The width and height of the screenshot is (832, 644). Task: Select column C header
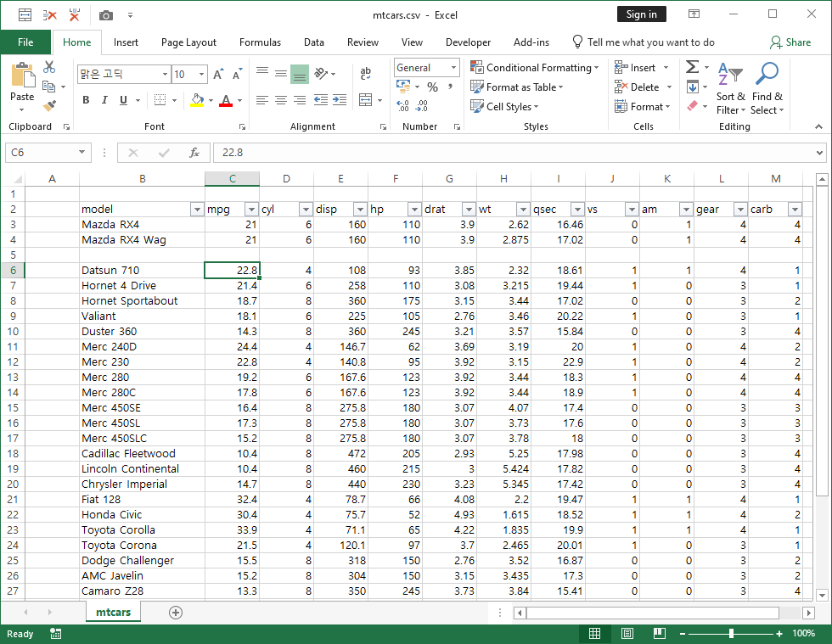tap(233, 179)
